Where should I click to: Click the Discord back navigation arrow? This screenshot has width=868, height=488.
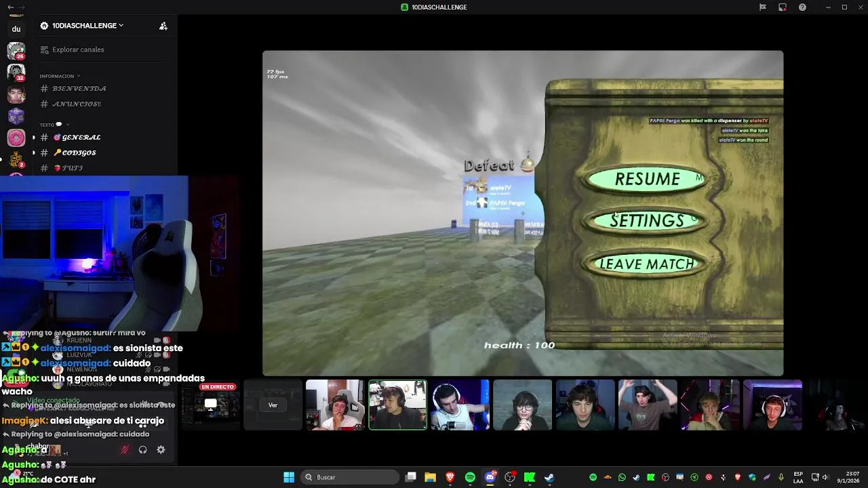pos(10,7)
